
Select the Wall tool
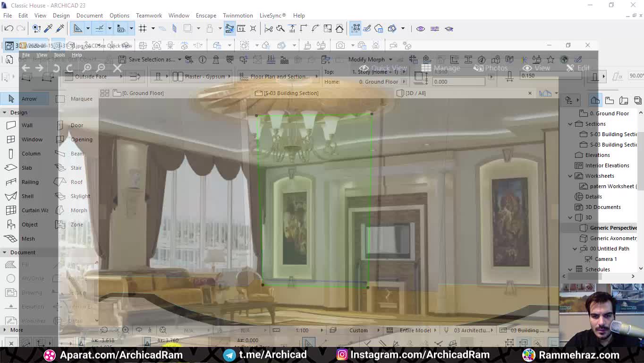click(26, 125)
